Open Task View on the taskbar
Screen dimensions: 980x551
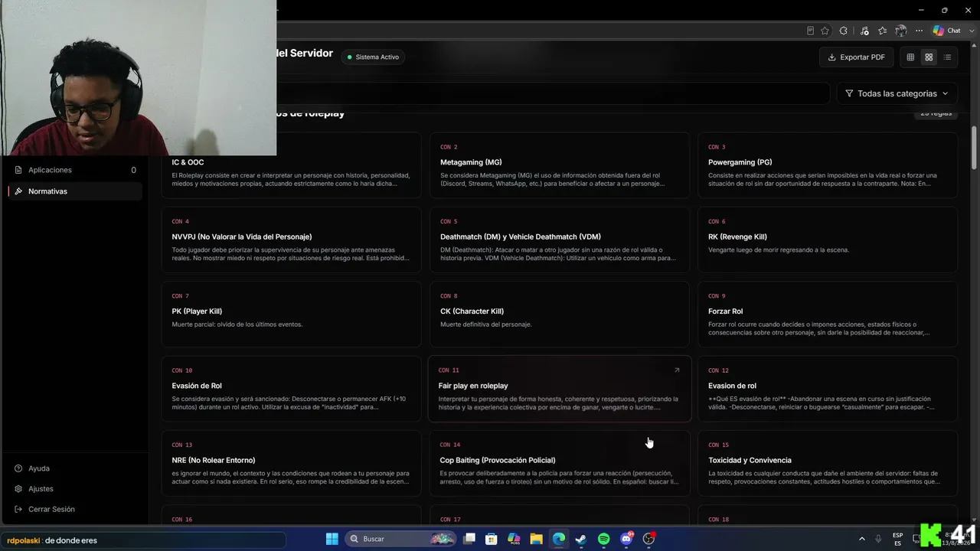pos(469,539)
